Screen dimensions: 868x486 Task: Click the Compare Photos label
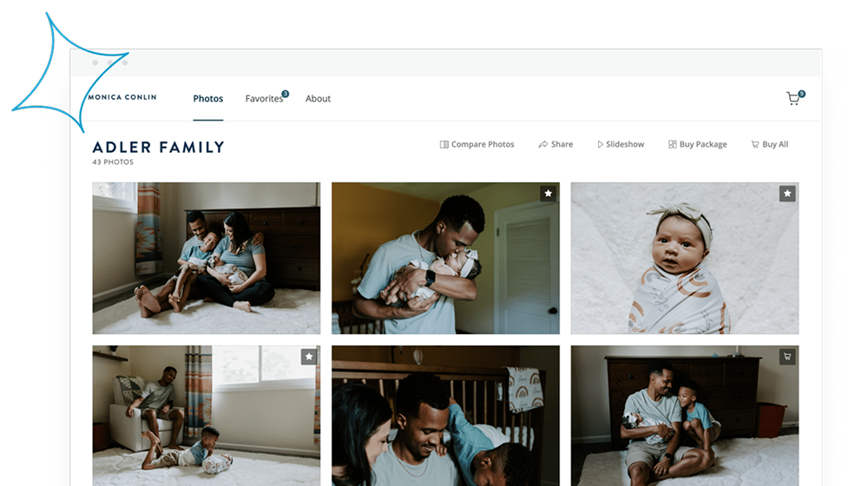[483, 144]
